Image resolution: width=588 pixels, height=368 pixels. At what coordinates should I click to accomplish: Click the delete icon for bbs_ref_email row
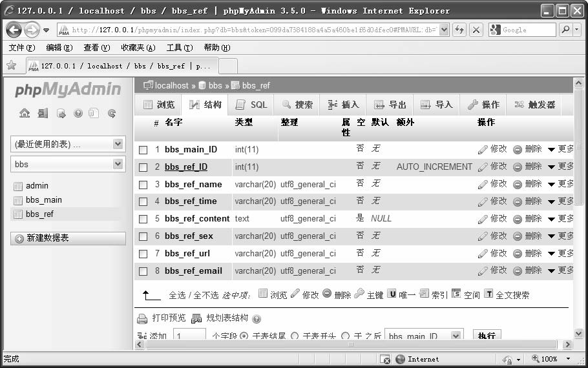click(517, 271)
